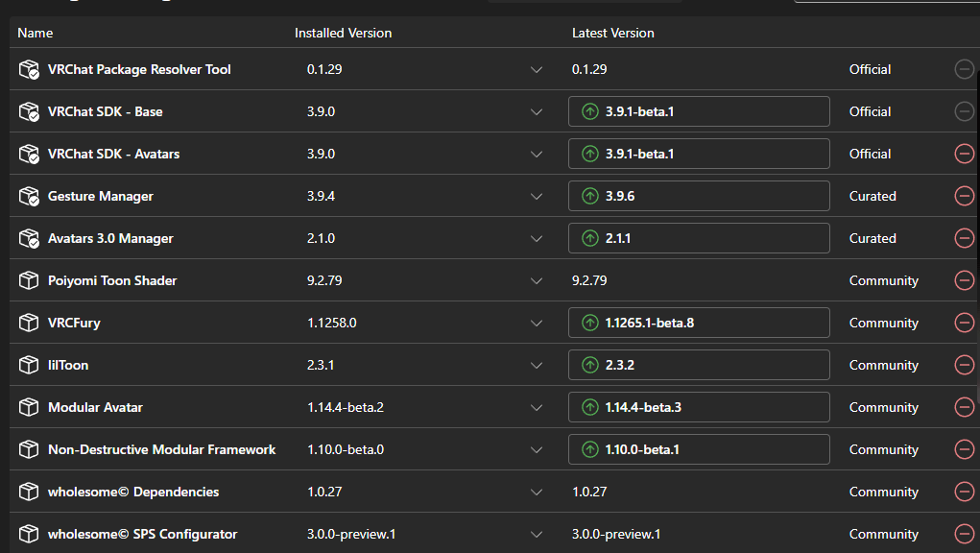Click latest version 1.0.27 of wholesome© Dependencies
This screenshot has width=980, height=553.
click(x=589, y=492)
